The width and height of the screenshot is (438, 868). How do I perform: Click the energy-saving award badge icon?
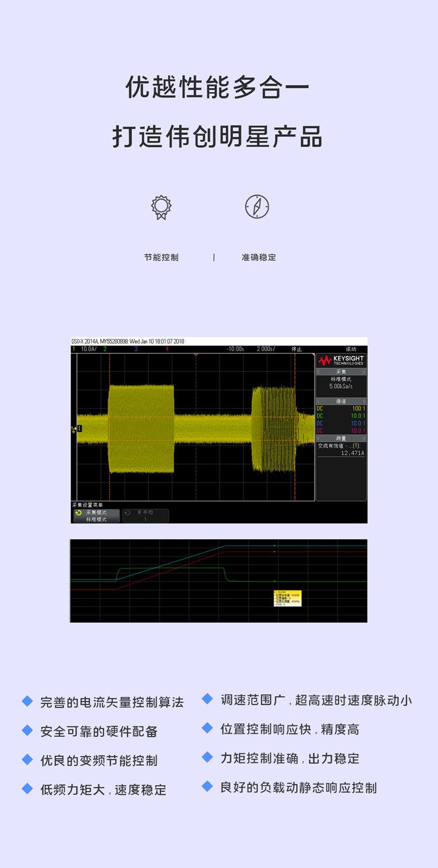[x=161, y=206]
